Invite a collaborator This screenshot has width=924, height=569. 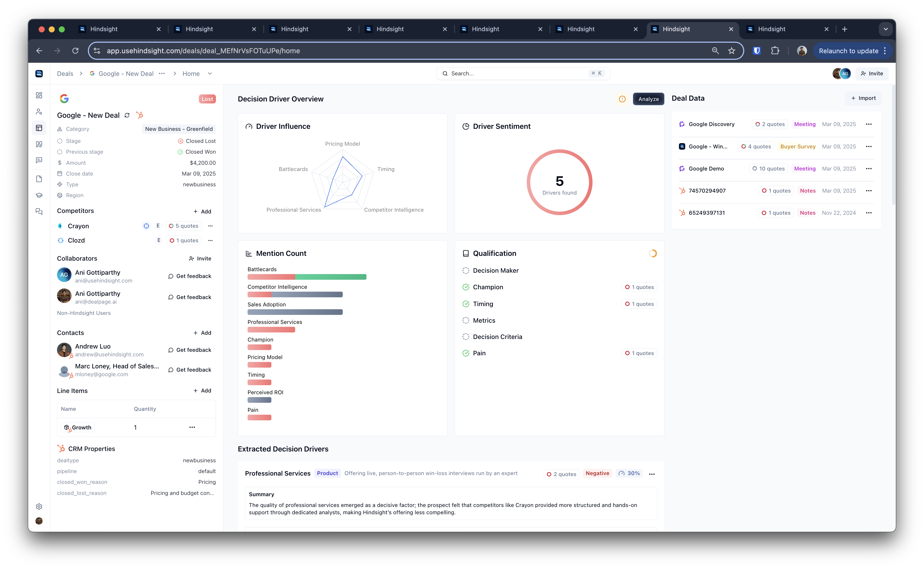click(x=200, y=259)
